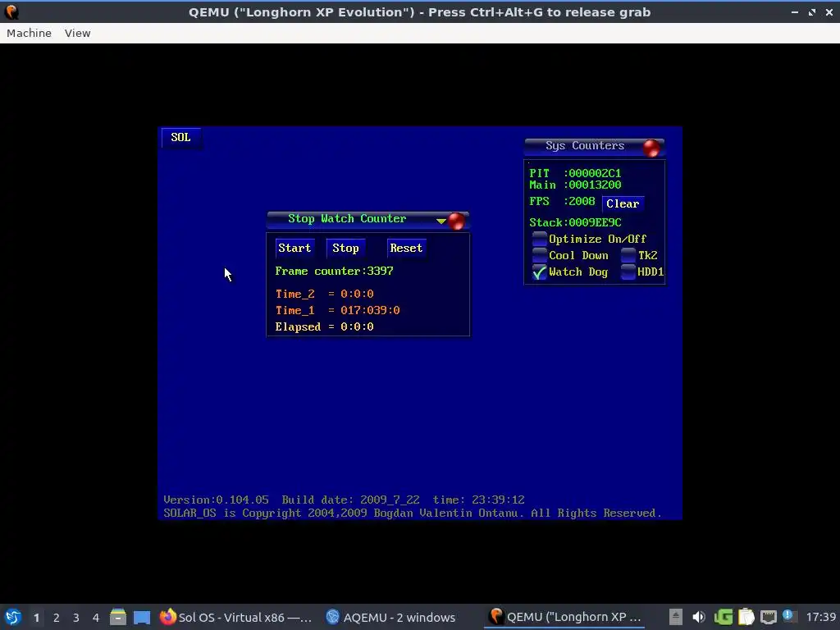Uncheck the Watch Dog checkbox

click(x=540, y=272)
